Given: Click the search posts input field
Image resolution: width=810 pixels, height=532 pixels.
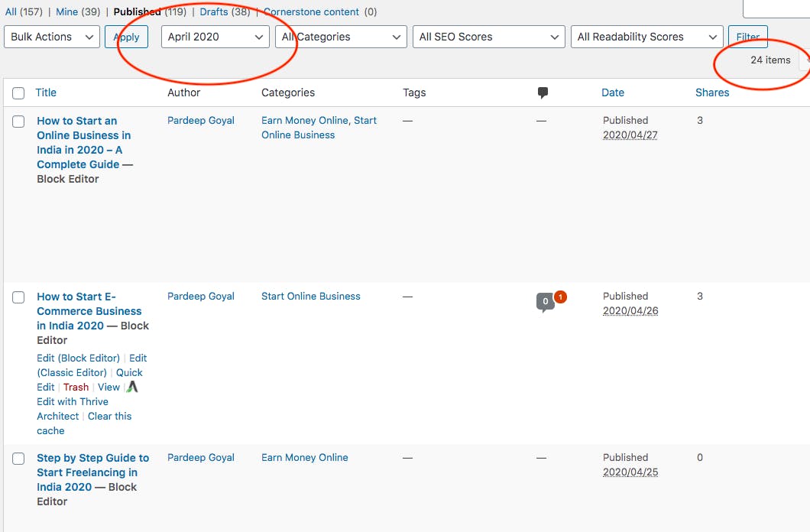Looking at the screenshot, I should pyautogui.click(x=776, y=8).
